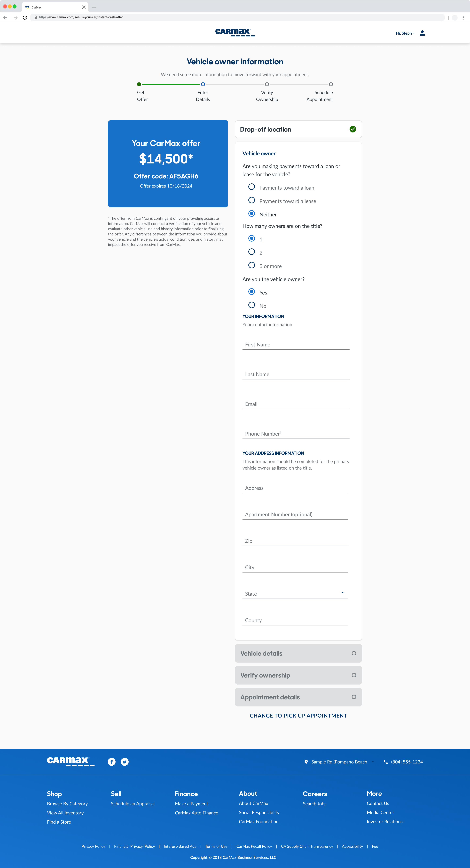Open Make a Payment link
The image size is (470, 868).
(x=192, y=804)
